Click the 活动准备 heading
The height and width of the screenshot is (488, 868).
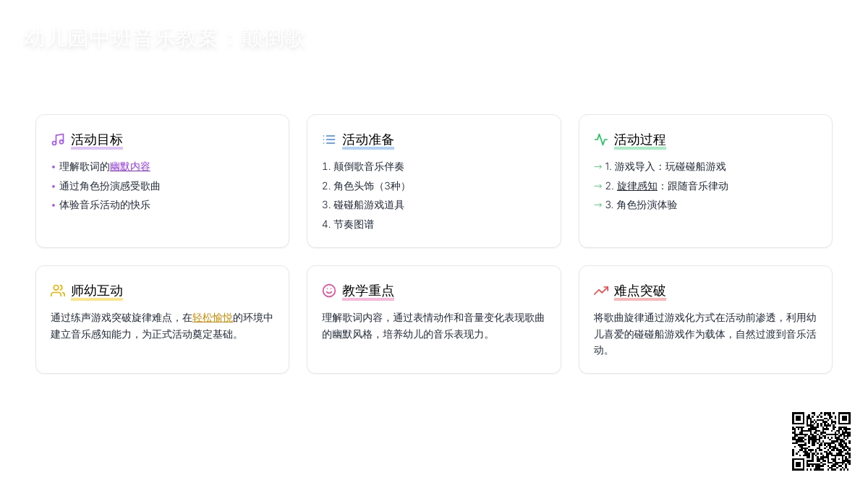368,140
